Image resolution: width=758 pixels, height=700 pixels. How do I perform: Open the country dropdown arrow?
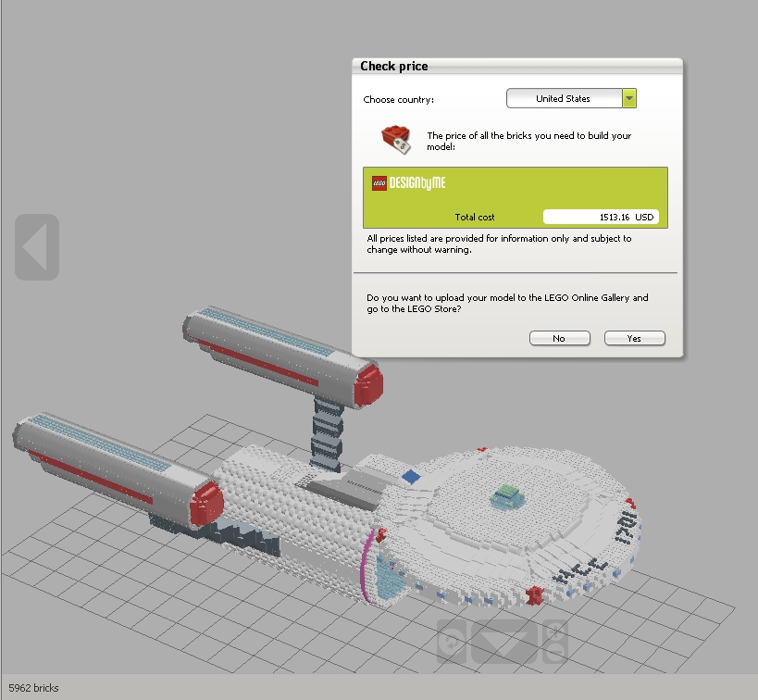click(x=629, y=98)
